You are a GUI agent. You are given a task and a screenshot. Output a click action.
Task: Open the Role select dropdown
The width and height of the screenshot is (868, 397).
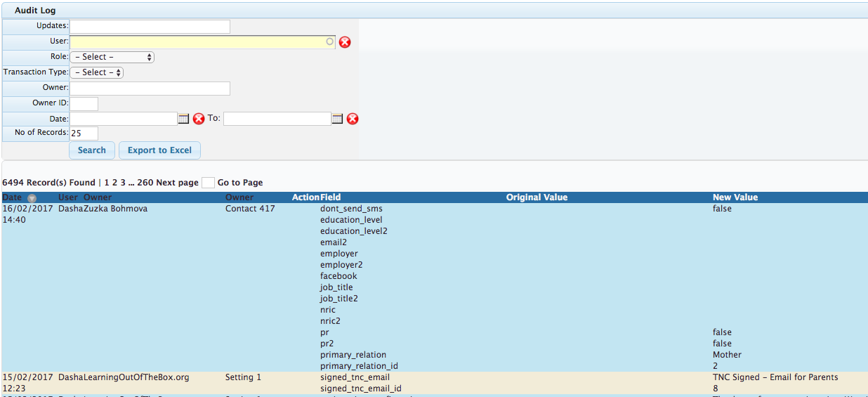click(x=112, y=57)
